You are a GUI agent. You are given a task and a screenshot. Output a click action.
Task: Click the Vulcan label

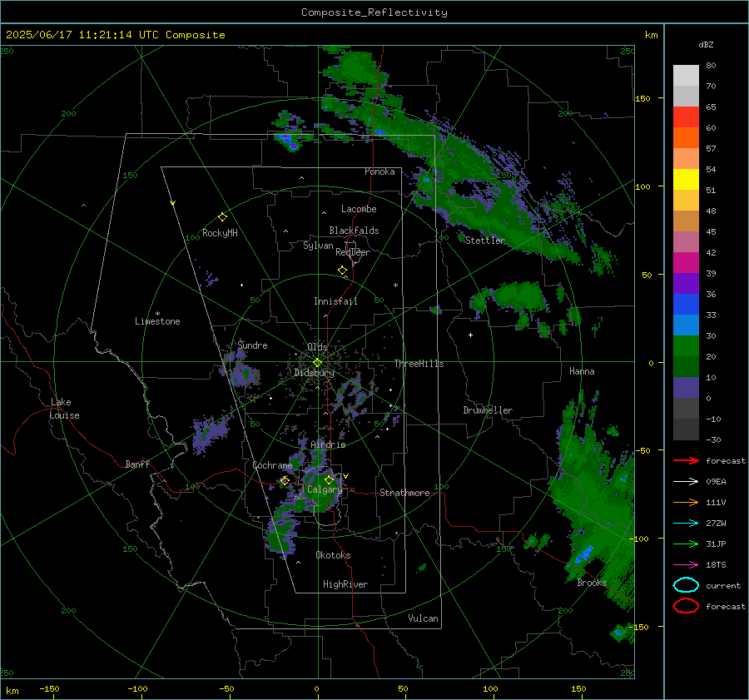423,618
